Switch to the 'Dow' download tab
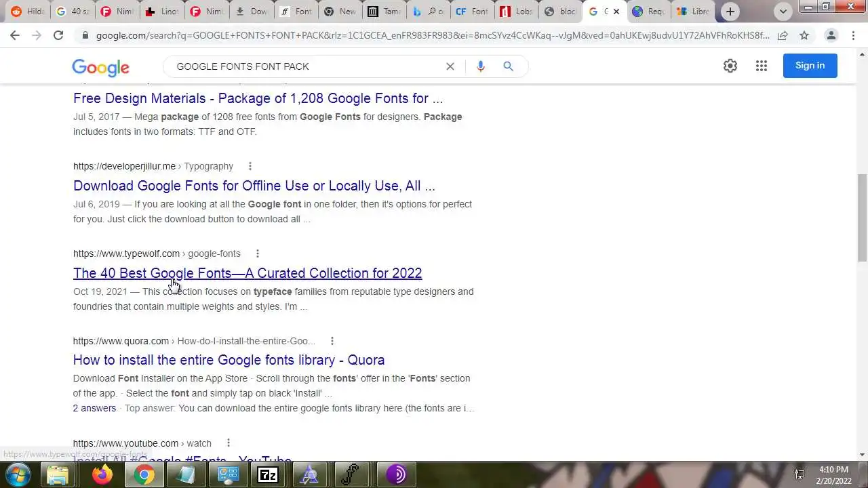The height and width of the screenshot is (488, 868). pyautogui.click(x=252, y=12)
